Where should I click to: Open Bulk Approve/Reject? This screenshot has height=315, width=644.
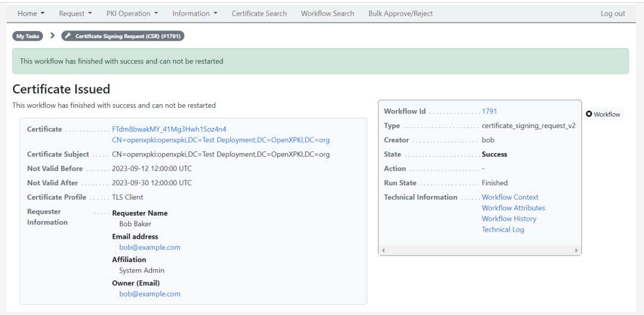tap(401, 14)
